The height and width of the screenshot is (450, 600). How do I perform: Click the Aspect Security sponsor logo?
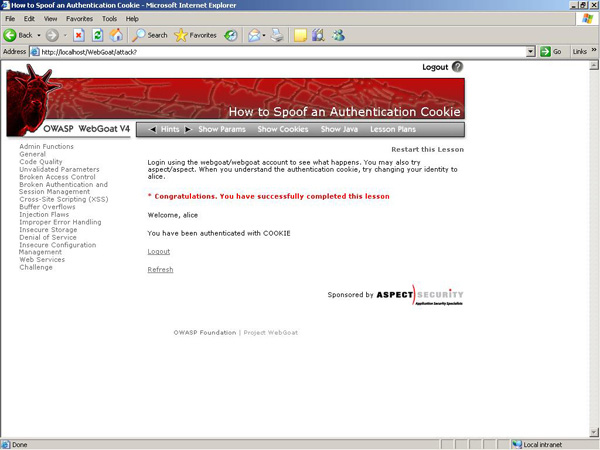(x=420, y=295)
